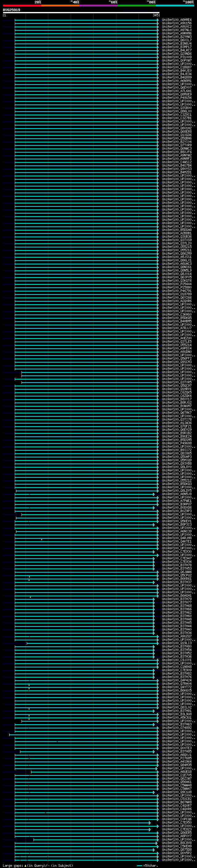Select hit UniRef100_B6K6X5
The width and height of the screenshot is (197, 868).
click(177, 690)
